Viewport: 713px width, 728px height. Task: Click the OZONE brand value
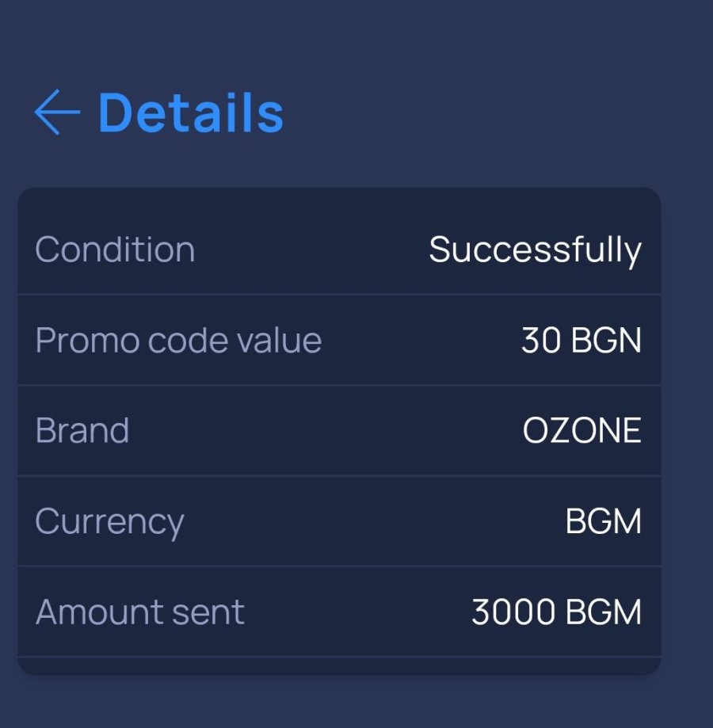581,431
